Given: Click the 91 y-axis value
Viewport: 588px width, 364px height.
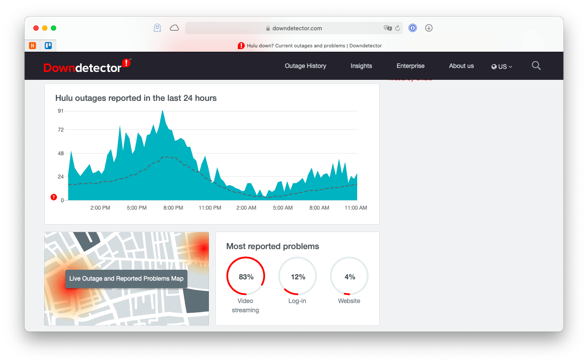Looking at the screenshot, I should pos(61,111).
